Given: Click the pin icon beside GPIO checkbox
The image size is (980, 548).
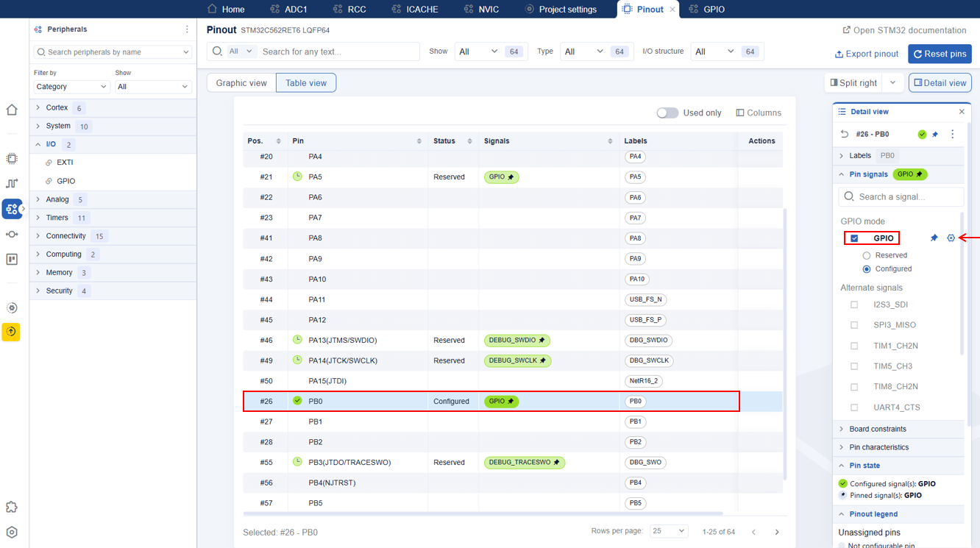Looking at the screenshot, I should [934, 238].
